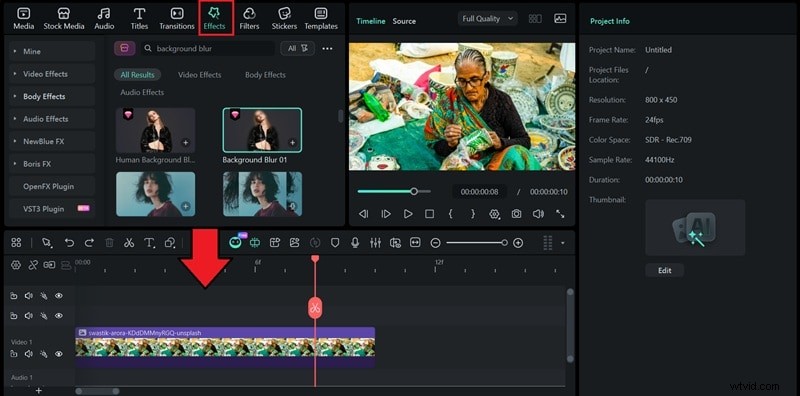The width and height of the screenshot is (800, 396).
Task: Select the Effects tab
Action: 214,19
